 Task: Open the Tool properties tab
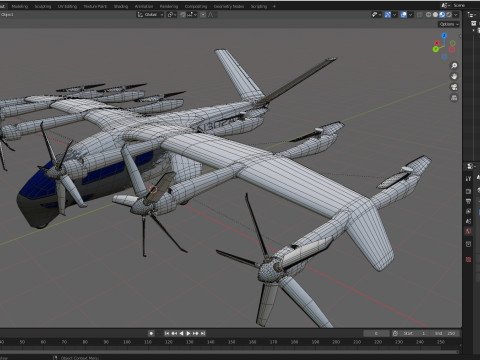[x=468, y=179]
